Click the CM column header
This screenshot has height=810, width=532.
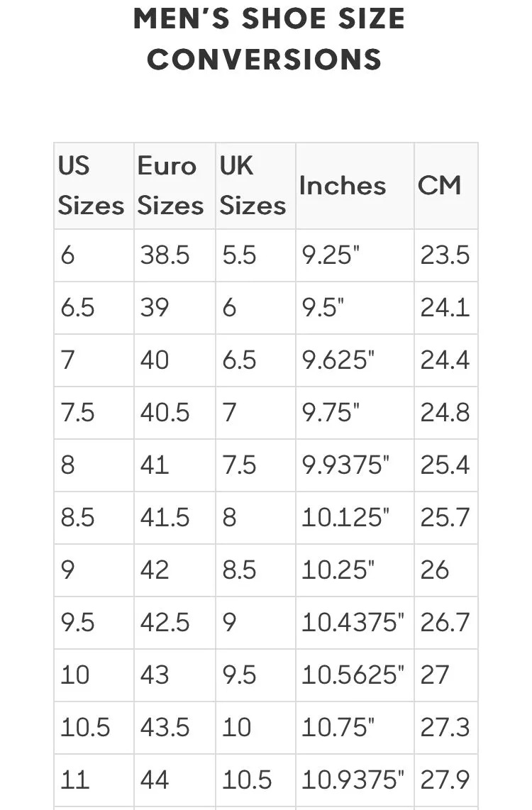[x=446, y=186]
